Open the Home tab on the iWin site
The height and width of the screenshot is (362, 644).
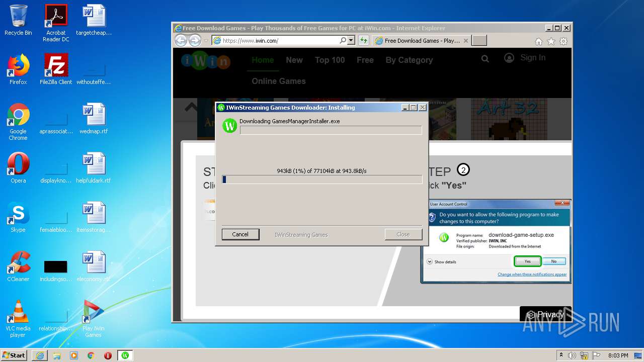[263, 60]
